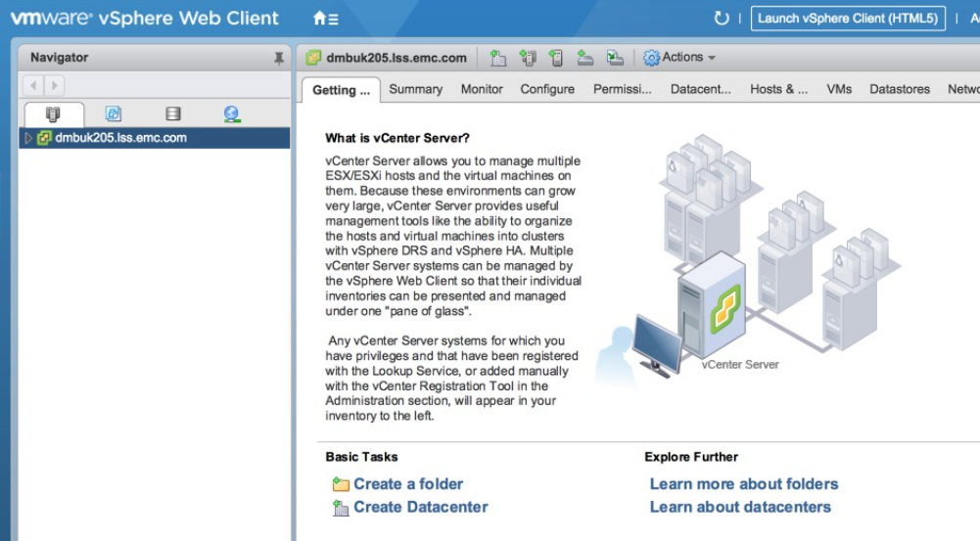Click the new datacenter building toolbar icon
Viewport: 980px width, 541px height.
pyautogui.click(x=497, y=59)
